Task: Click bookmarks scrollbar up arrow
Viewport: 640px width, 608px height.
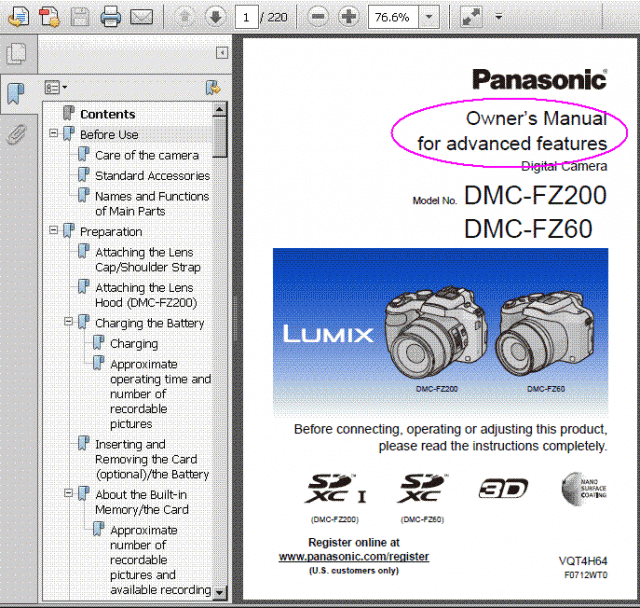Action: (x=219, y=109)
